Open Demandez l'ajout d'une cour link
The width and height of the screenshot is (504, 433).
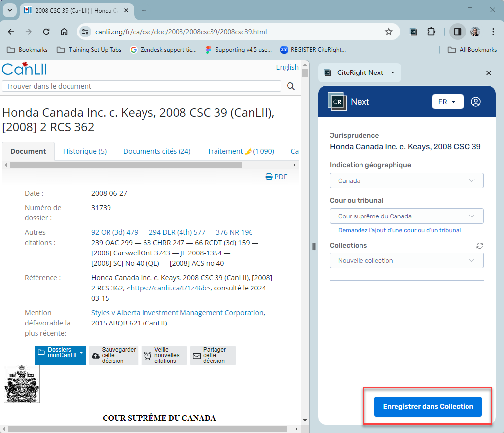[399, 230]
